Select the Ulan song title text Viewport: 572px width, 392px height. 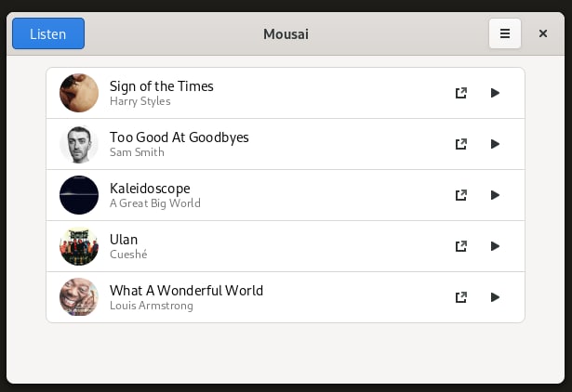tap(124, 240)
